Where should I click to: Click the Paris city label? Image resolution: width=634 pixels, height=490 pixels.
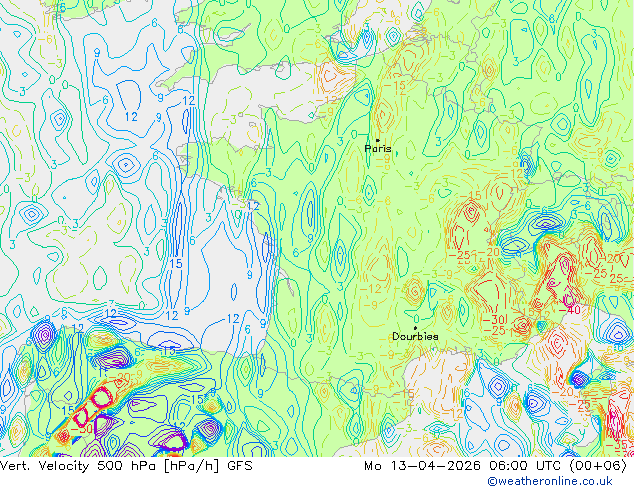click(x=378, y=148)
